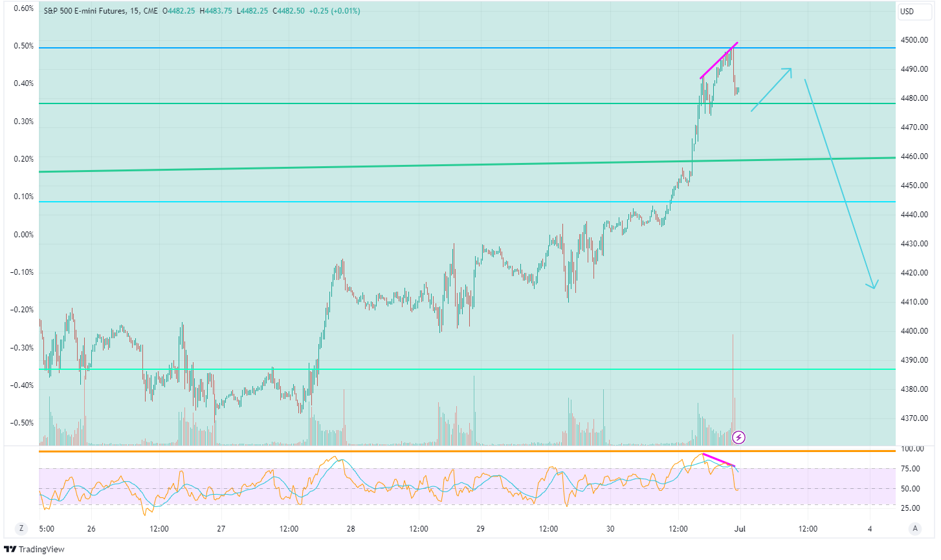941x560 pixels.
Task: Click the 4460.00 label on the price scale
Action: [914, 156]
